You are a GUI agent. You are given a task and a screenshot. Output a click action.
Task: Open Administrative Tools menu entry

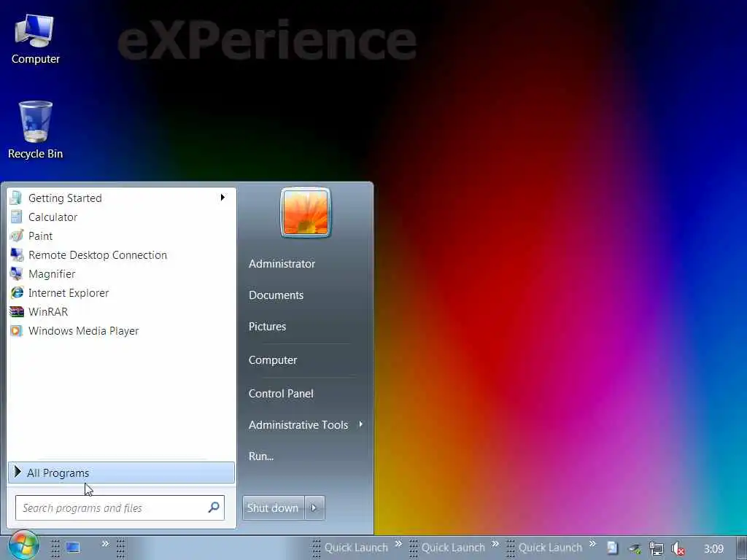pyautogui.click(x=298, y=425)
